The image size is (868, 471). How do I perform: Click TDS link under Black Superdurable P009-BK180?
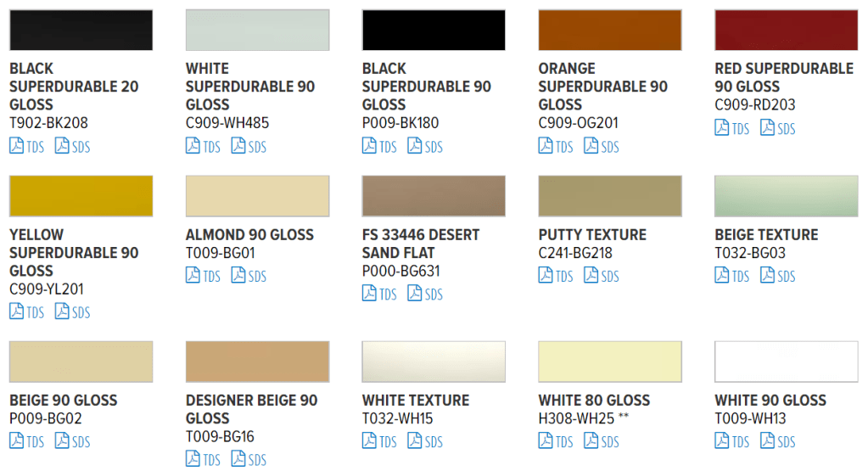379,147
